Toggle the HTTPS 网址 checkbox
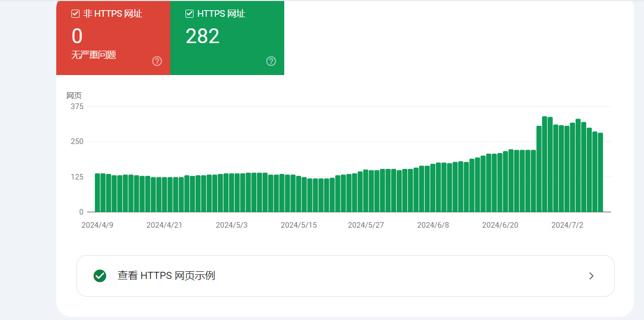 [x=190, y=14]
